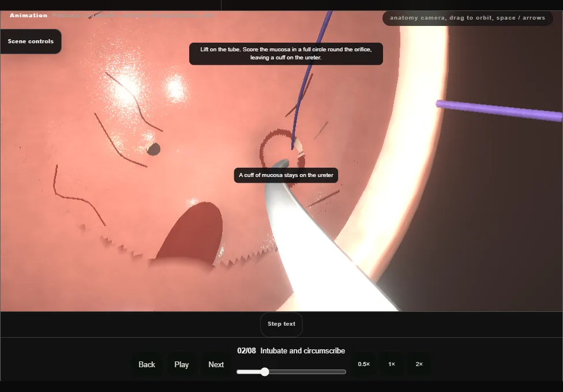This screenshot has height=392, width=563.
Task: Click the anatomy camera hint pill
Action: (467, 18)
